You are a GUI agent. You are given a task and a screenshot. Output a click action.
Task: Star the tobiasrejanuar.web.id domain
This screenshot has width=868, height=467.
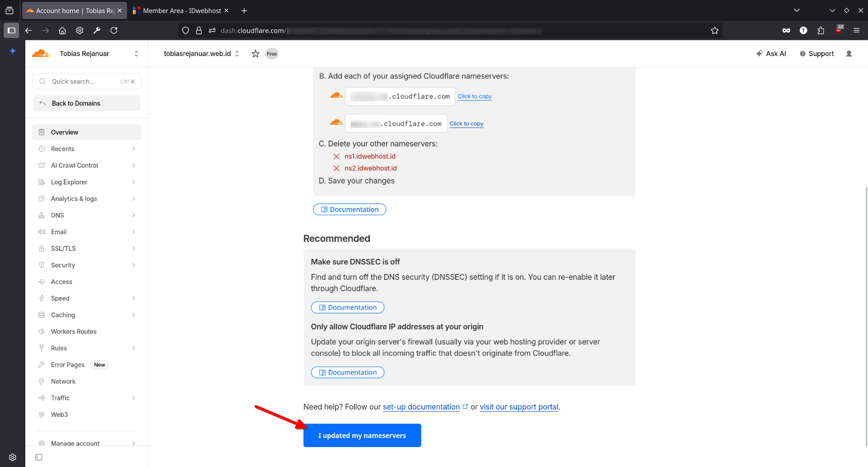[255, 54]
